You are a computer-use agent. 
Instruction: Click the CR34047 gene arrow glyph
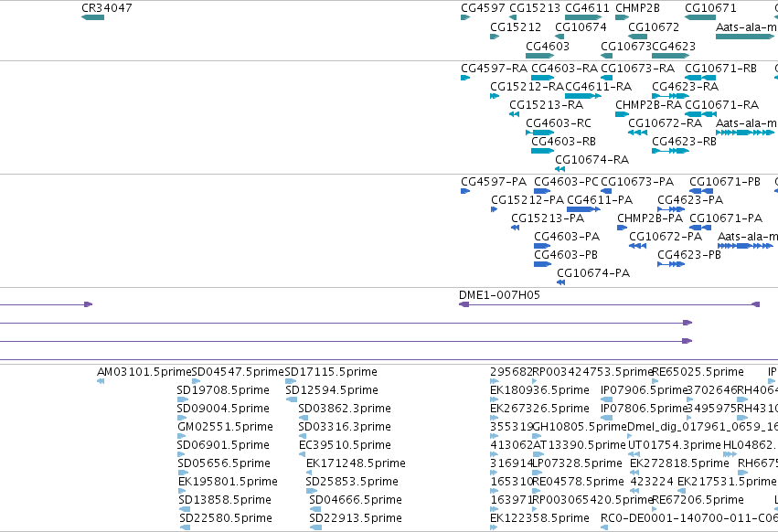(92, 17)
